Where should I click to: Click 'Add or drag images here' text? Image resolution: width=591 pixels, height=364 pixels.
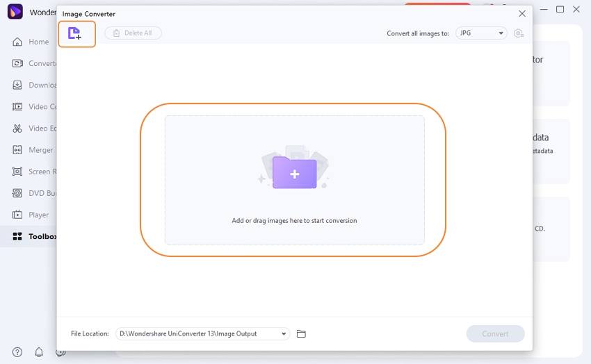pyautogui.click(x=294, y=221)
